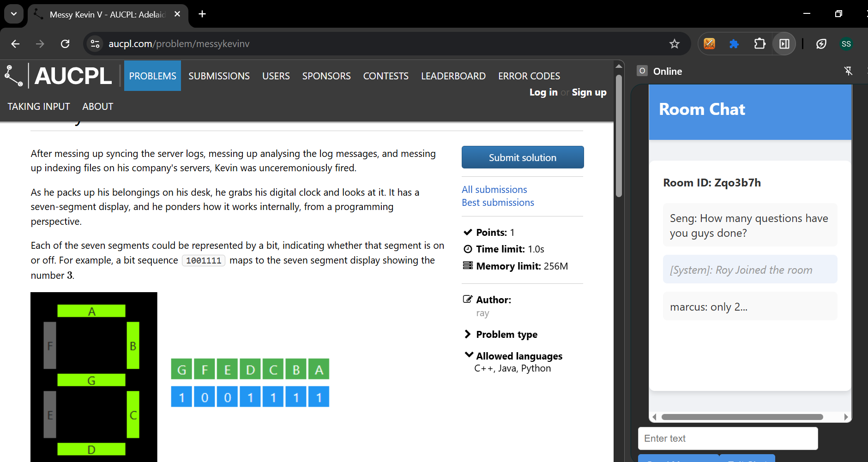Open the LEADERBOARD navigation tab
The image size is (868, 462).
453,76
